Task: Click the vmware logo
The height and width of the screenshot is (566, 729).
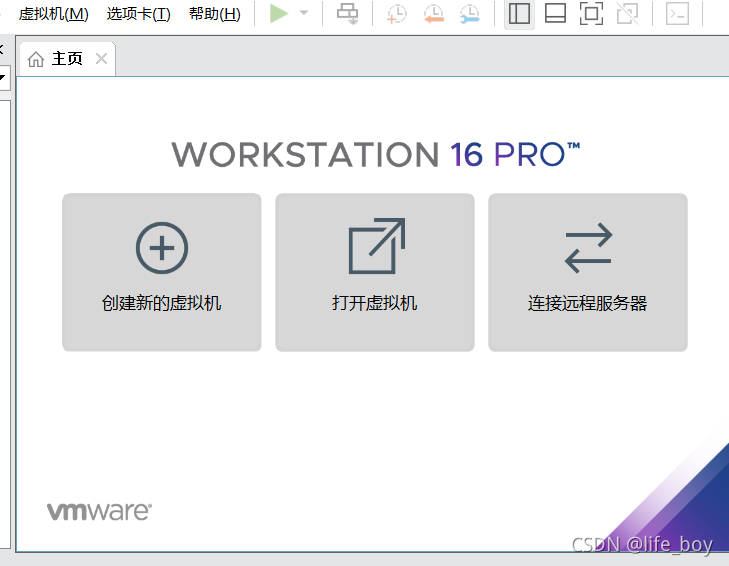Action: (x=99, y=511)
